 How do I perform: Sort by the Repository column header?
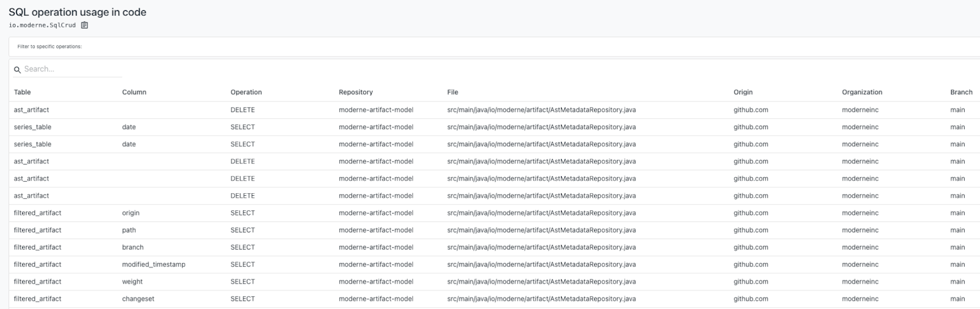coord(356,92)
